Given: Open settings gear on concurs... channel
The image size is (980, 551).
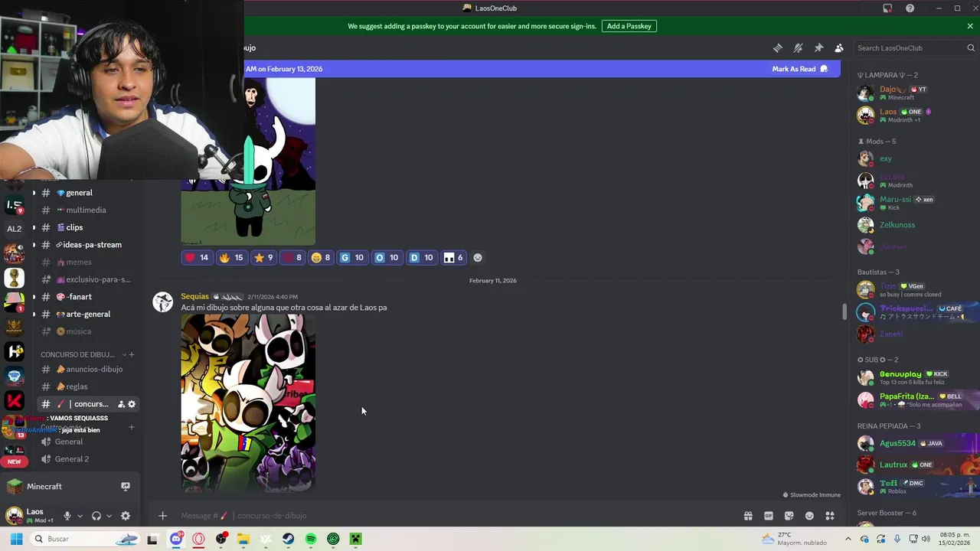Looking at the screenshot, I should click(132, 404).
